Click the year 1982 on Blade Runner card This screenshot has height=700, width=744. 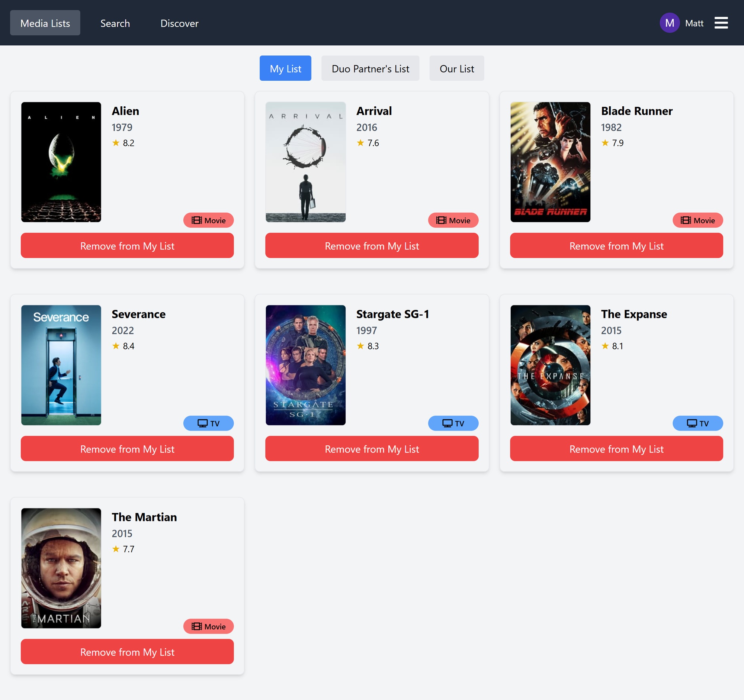[611, 128]
